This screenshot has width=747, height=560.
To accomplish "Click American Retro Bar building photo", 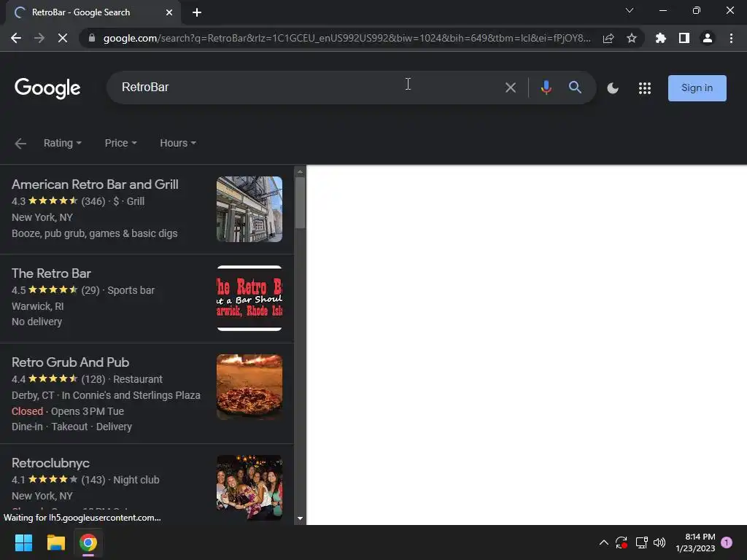I will 249,209.
